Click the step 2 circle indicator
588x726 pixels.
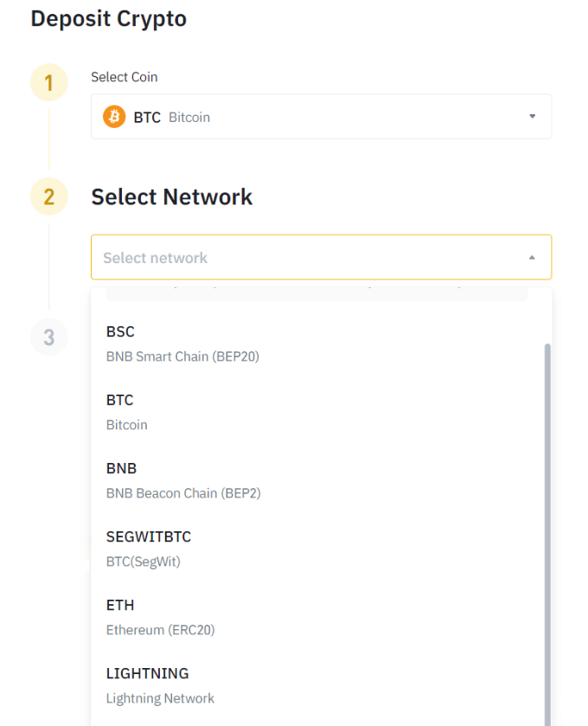point(49,197)
